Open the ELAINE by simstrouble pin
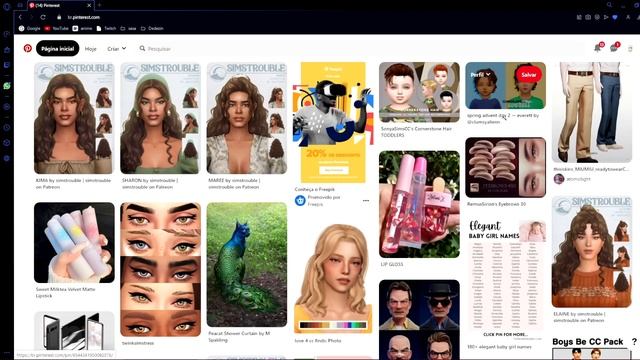Image resolution: width=640 pixels, height=360 pixels. (x=592, y=251)
